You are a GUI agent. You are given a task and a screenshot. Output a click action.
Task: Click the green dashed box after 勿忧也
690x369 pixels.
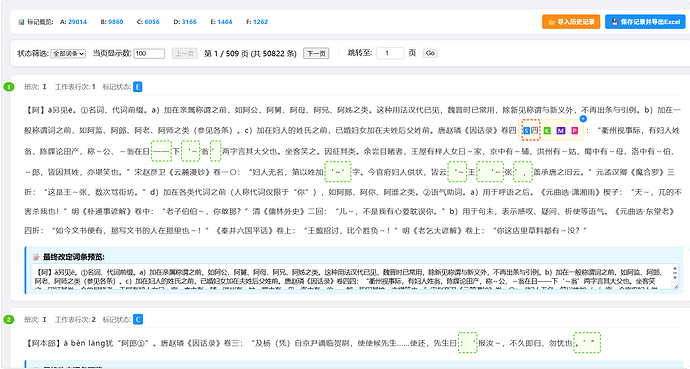[x=587, y=343]
